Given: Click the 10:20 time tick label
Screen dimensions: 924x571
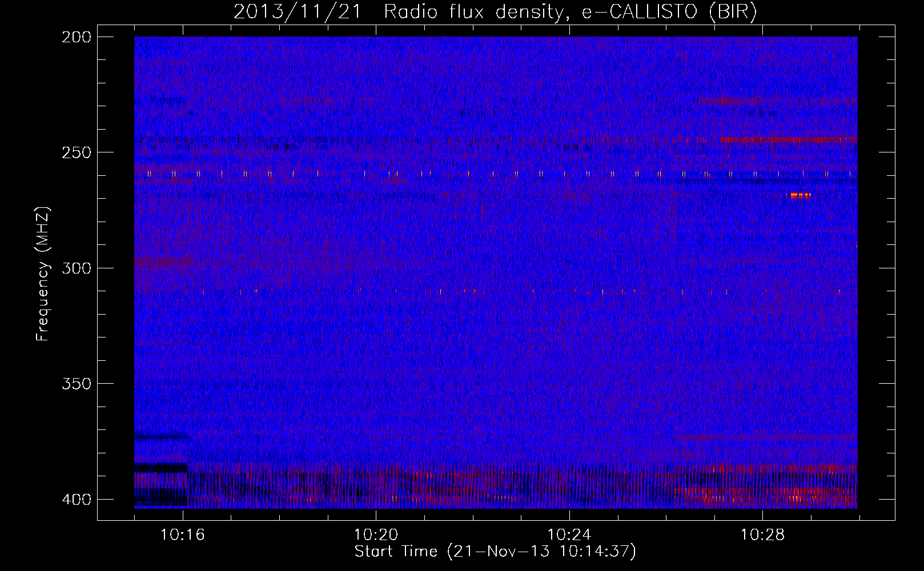Looking at the screenshot, I should tap(376, 535).
